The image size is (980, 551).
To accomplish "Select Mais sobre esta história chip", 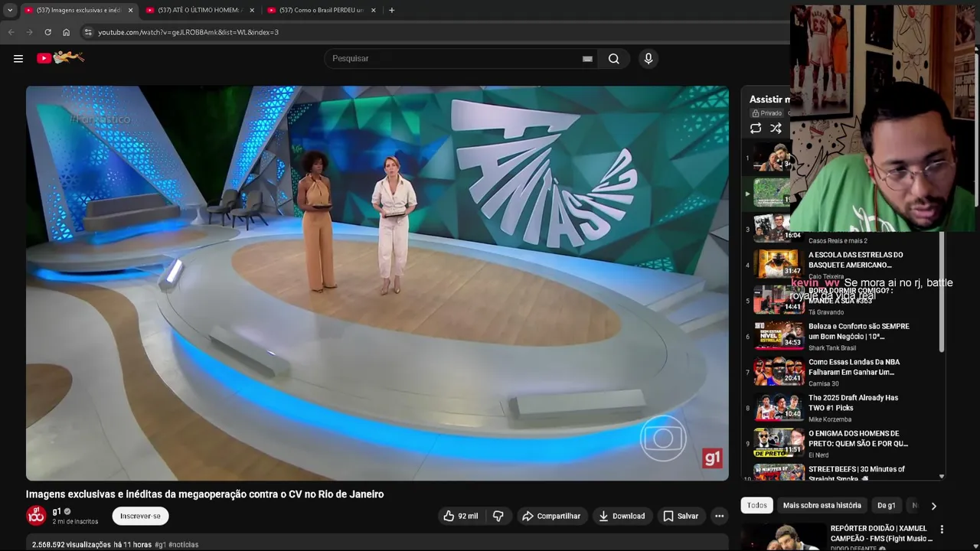I will [822, 505].
